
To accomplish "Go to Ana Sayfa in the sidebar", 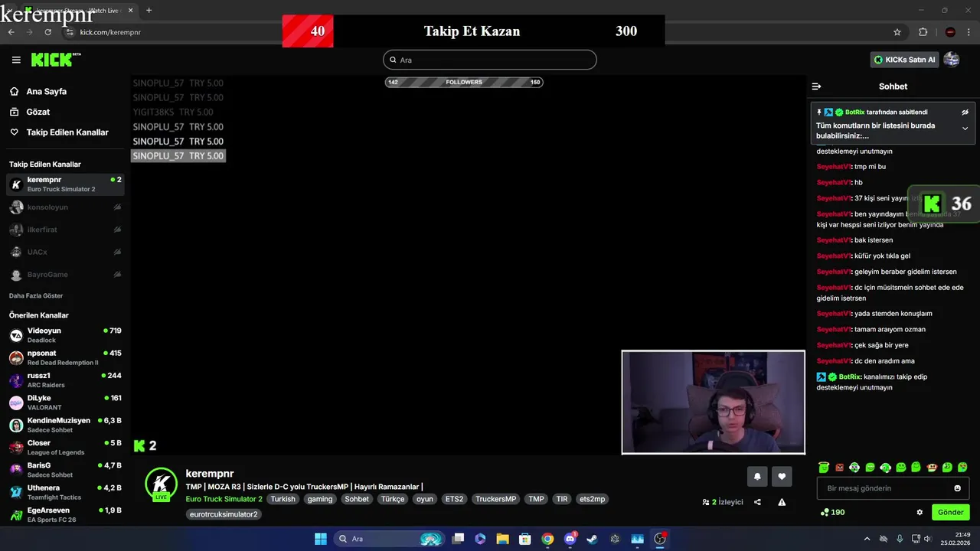I will click(x=47, y=91).
